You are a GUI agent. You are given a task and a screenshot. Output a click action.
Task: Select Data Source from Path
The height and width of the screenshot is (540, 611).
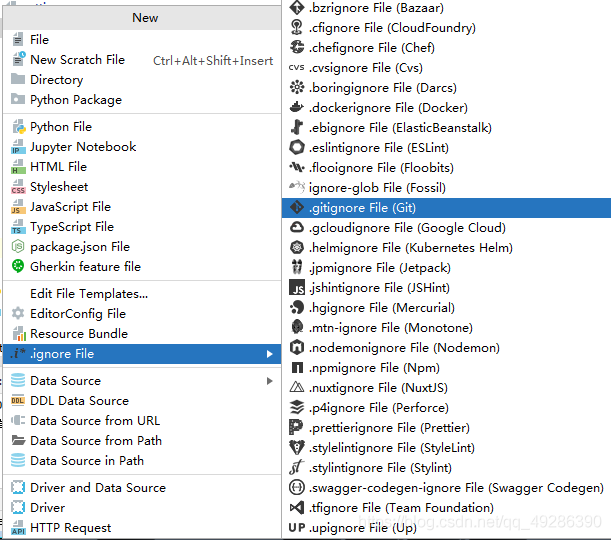click(x=142, y=441)
